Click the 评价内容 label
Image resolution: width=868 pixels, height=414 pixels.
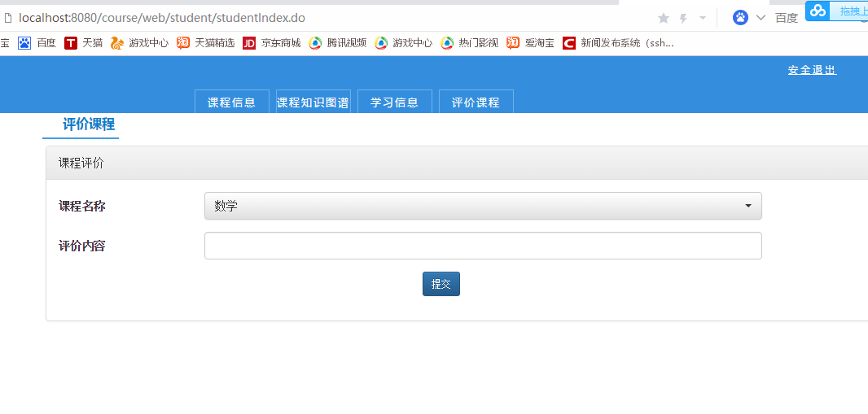click(82, 246)
